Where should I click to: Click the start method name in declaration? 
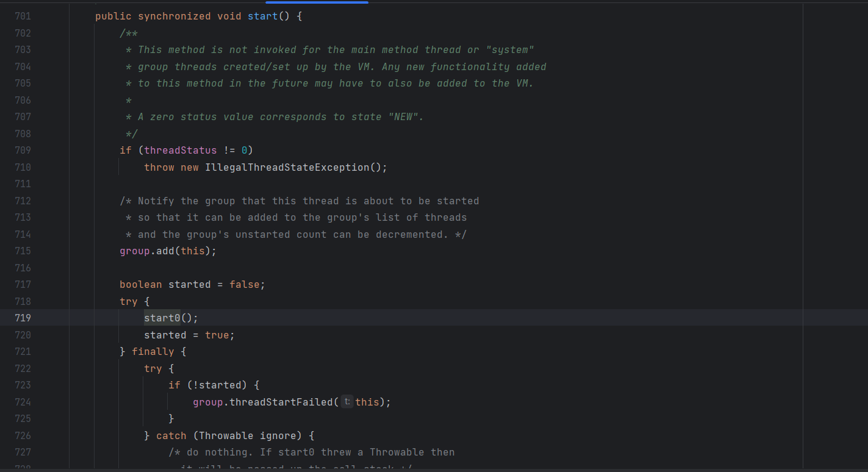[x=262, y=16]
